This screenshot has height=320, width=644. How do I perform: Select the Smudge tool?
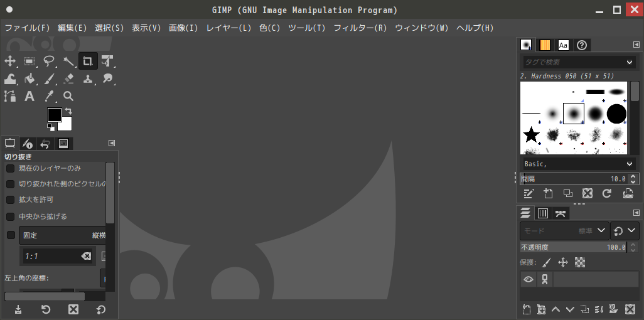107,79
